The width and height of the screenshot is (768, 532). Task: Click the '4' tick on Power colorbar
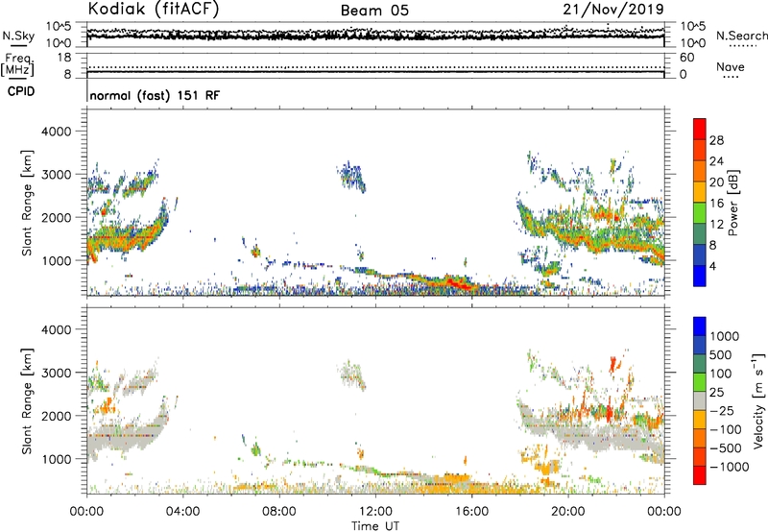(712, 266)
